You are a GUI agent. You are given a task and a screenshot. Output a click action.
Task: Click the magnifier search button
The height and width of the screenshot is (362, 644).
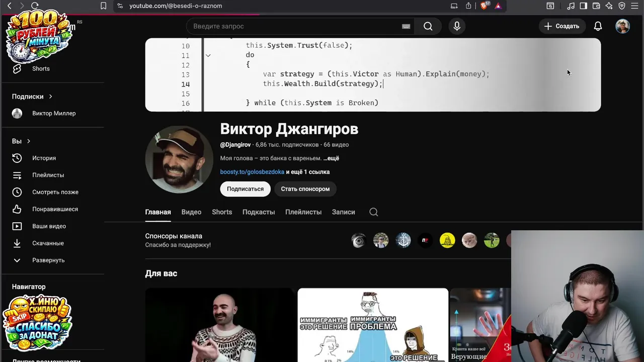click(x=428, y=26)
